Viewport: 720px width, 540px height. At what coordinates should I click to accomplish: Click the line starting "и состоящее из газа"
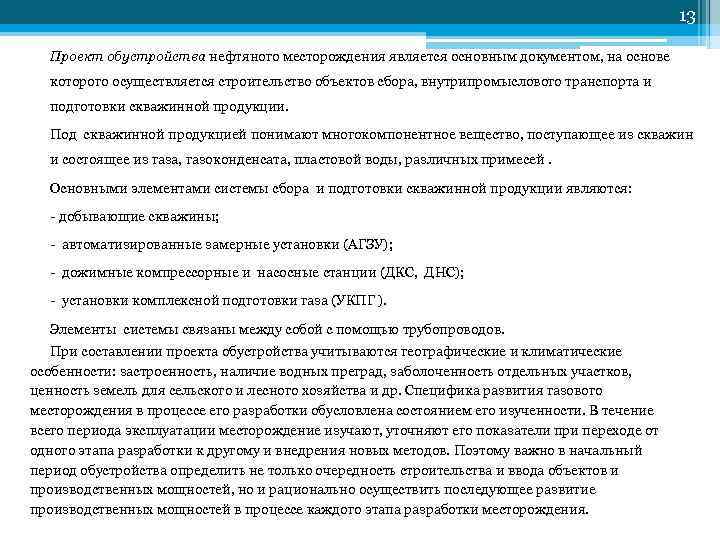click(x=301, y=160)
